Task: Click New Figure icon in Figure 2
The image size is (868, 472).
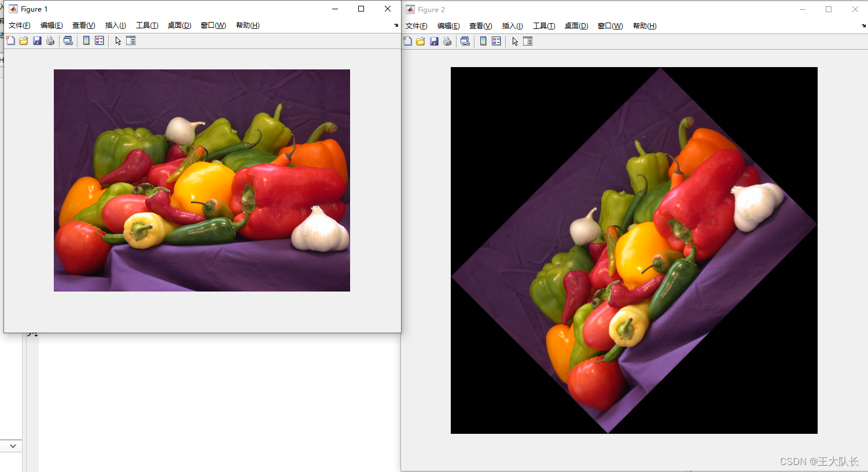Action: pos(407,41)
